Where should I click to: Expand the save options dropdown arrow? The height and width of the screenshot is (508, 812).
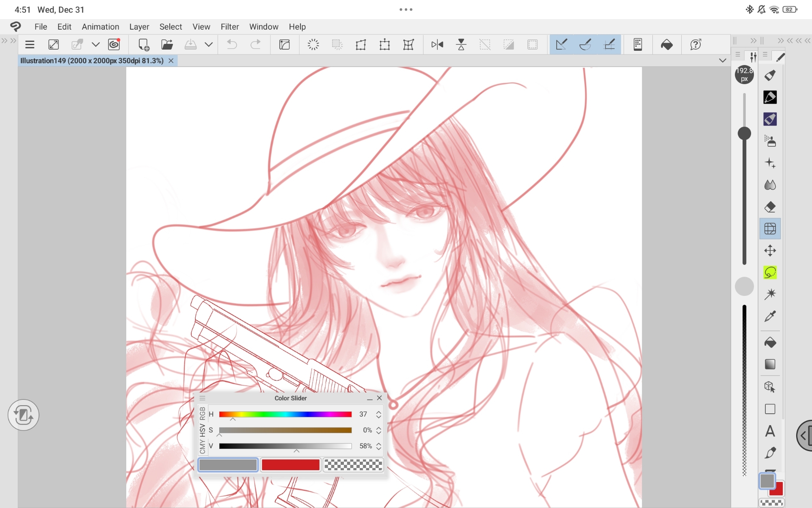[x=209, y=45]
